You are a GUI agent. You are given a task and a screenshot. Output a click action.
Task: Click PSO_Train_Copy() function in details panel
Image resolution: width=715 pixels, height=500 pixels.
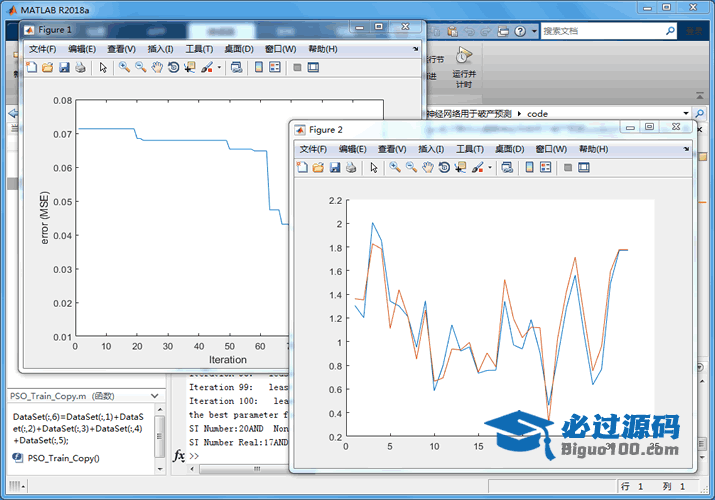click(62, 458)
